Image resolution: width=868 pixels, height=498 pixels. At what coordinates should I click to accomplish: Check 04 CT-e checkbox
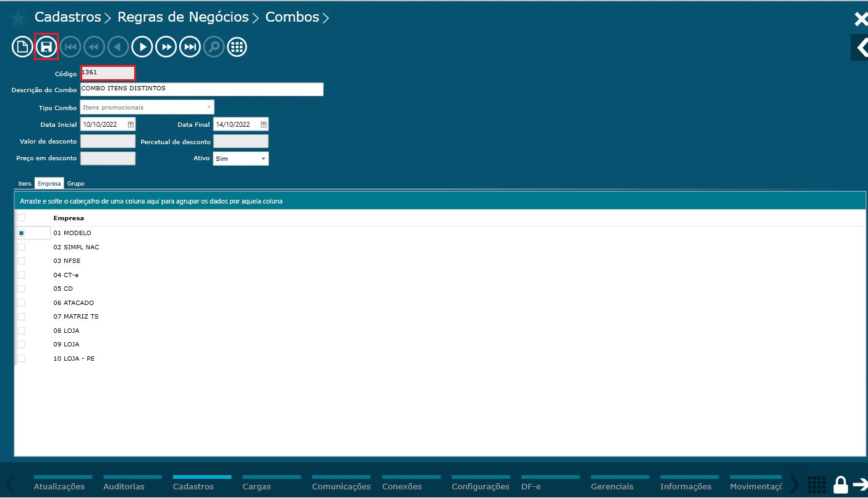(x=22, y=275)
